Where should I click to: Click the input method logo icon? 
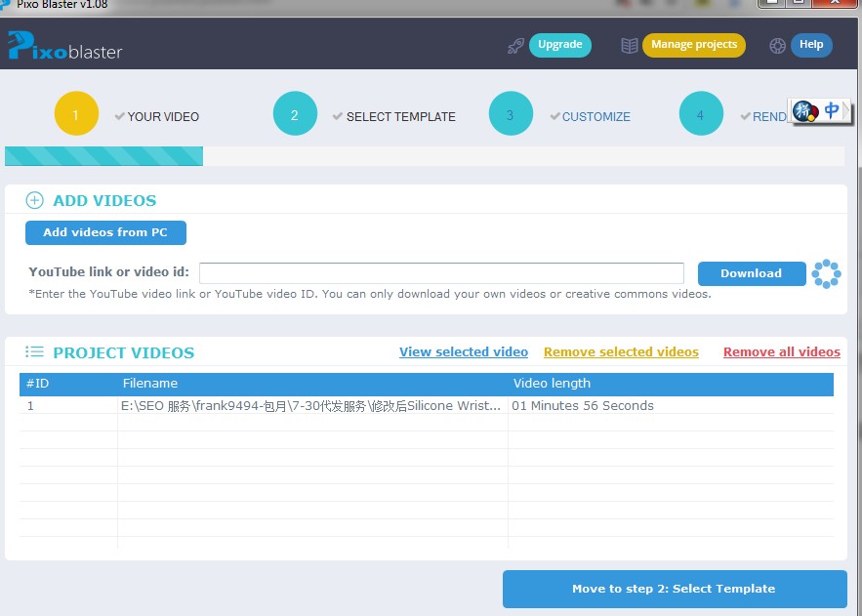pyautogui.click(x=805, y=111)
